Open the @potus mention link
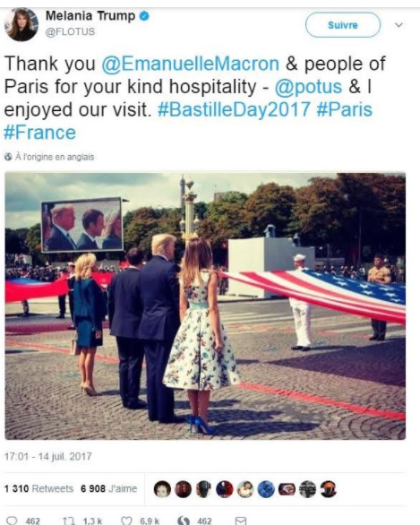This screenshot has width=420, height=525. [308, 86]
